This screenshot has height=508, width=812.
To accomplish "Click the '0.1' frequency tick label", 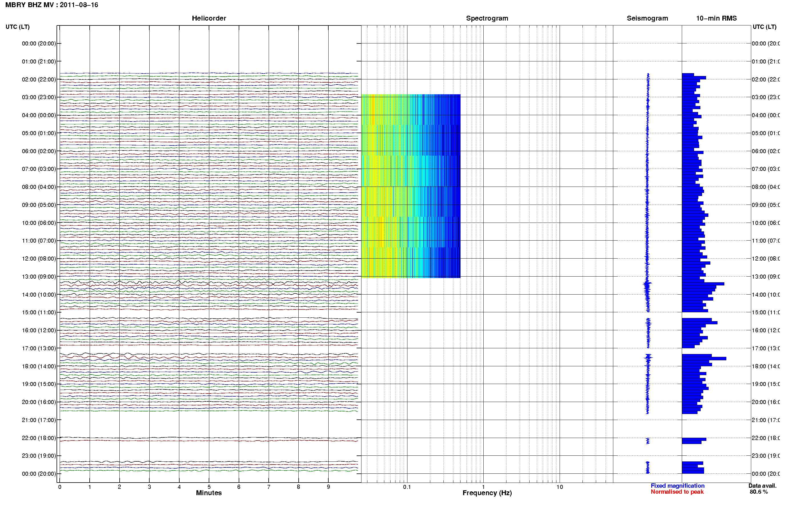I will click(407, 487).
